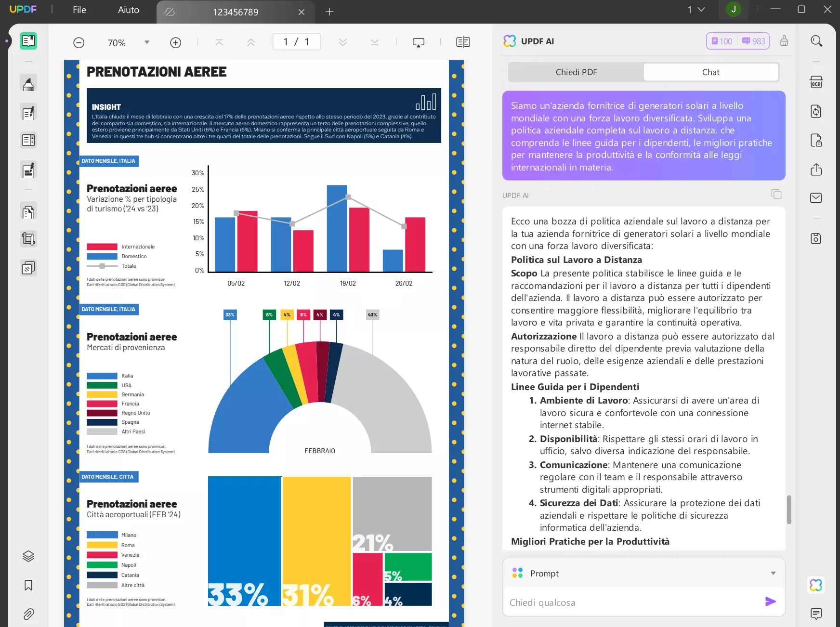Open search magnifier in right sidebar
840x627 pixels.
(x=816, y=41)
